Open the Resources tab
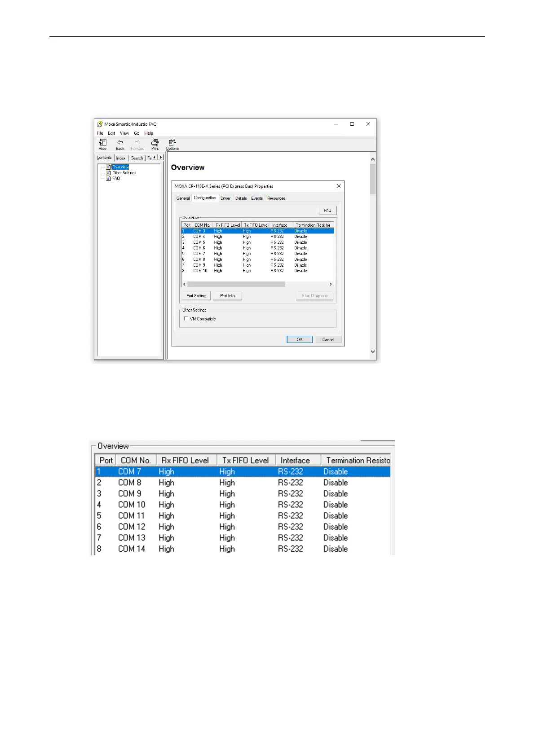Image resolution: width=535 pixels, height=756 pixels. point(276,198)
